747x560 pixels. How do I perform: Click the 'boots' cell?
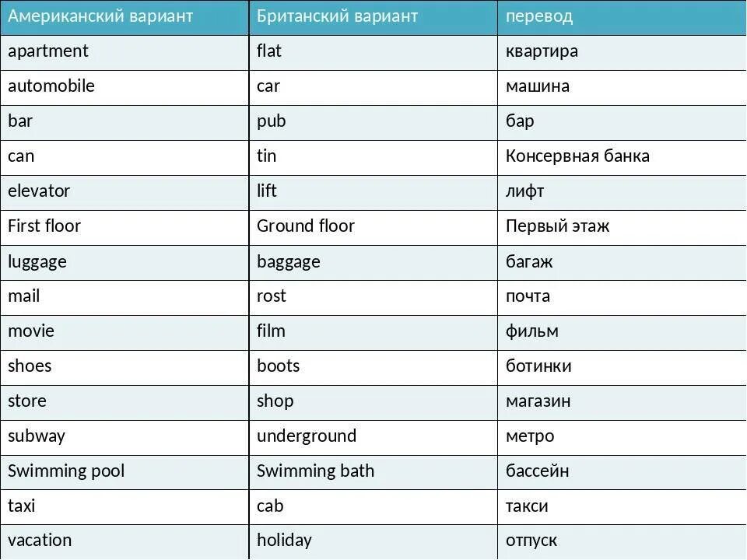click(x=373, y=368)
